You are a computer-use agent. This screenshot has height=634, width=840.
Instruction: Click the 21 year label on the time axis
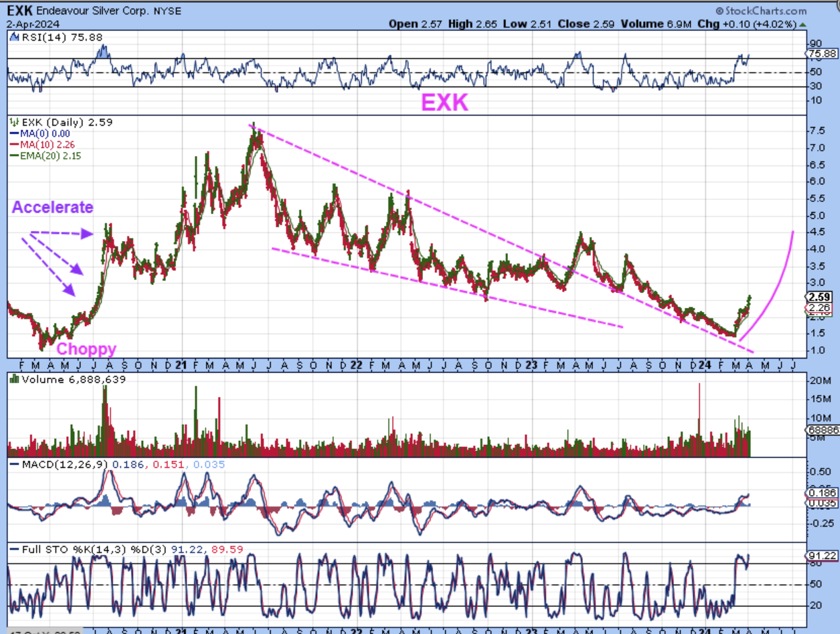pyautogui.click(x=181, y=365)
